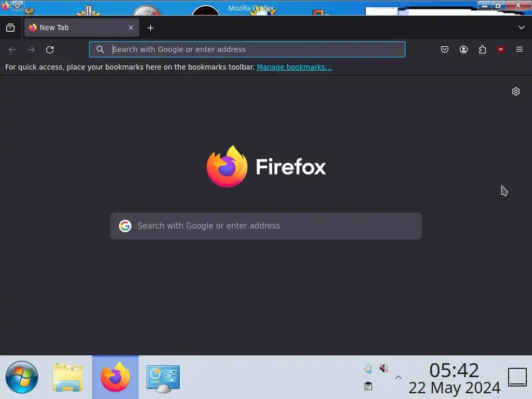Focus the Google search box on page
Screen dimensions: 532x399
tap(266, 226)
